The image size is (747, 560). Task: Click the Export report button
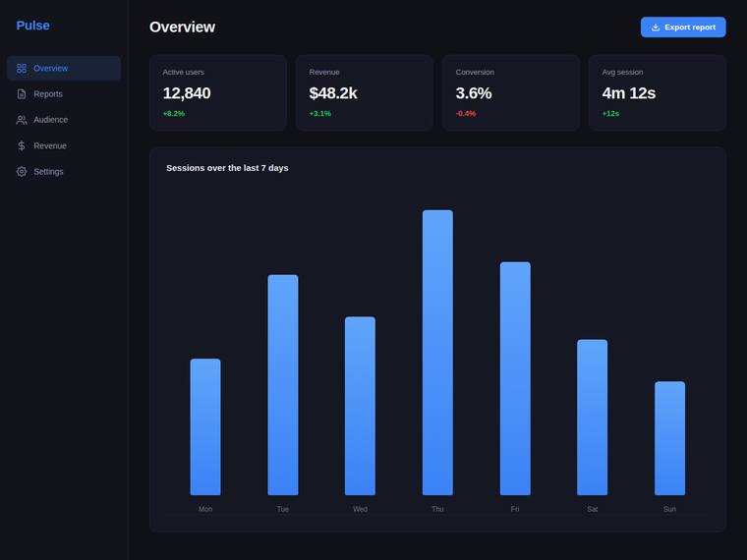pyautogui.click(x=683, y=28)
